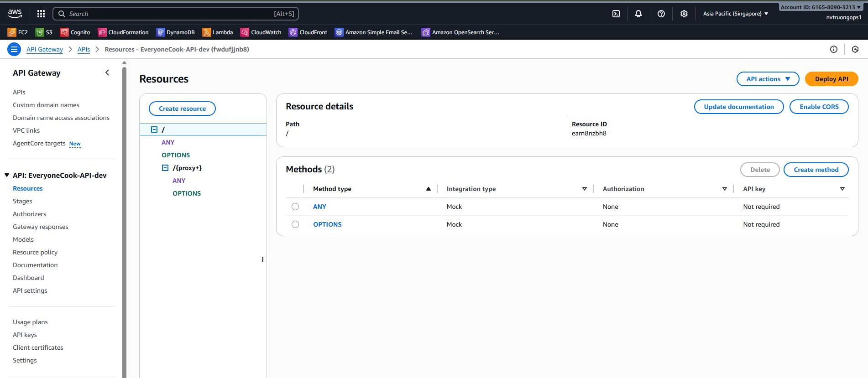Open the OPTIONS method link in table
The height and width of the screenshot is (378, 868).
327,224
